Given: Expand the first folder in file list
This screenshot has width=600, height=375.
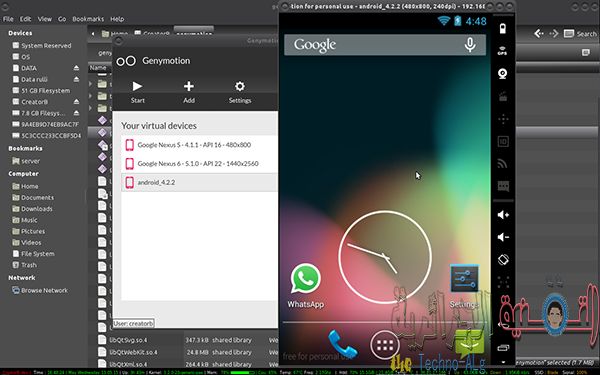Looking at the screenshot, I should pyautogui.click(x=91, y=83).
